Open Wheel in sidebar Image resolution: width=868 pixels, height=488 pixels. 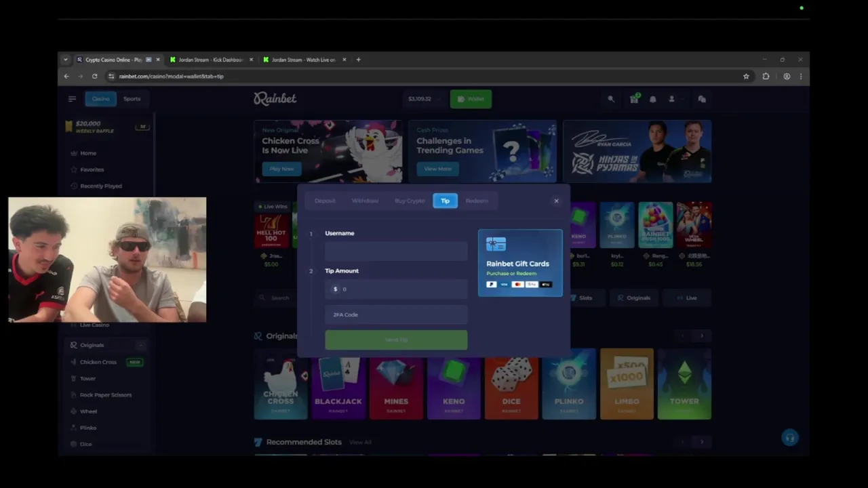[88, 411]
